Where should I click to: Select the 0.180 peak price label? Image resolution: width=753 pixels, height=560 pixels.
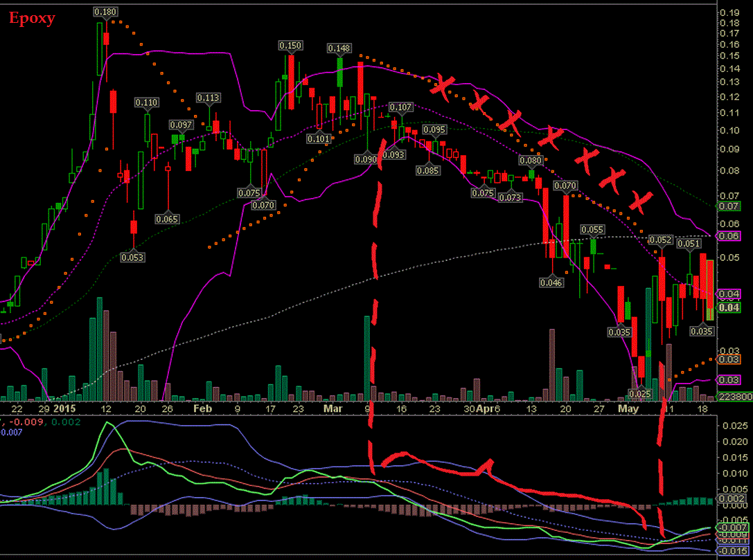click(106, 12)
